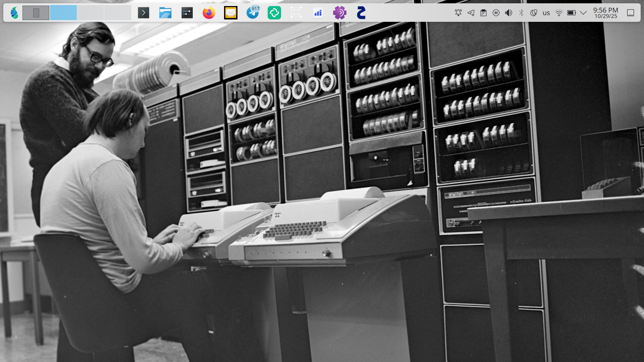The width and height of the screenshot is (644, 362).
Task: Switch to the fourth virtual desktop
Action: point(117,13)
